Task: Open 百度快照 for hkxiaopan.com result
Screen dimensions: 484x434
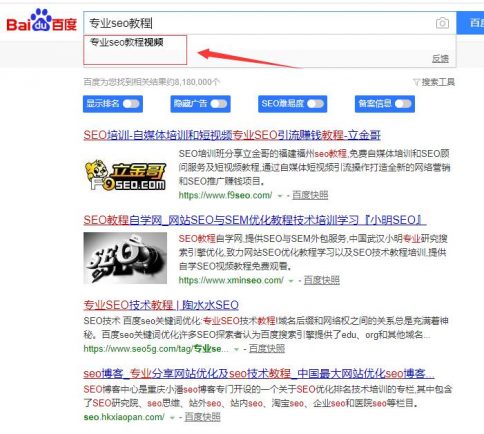Action: coord(203,417)
